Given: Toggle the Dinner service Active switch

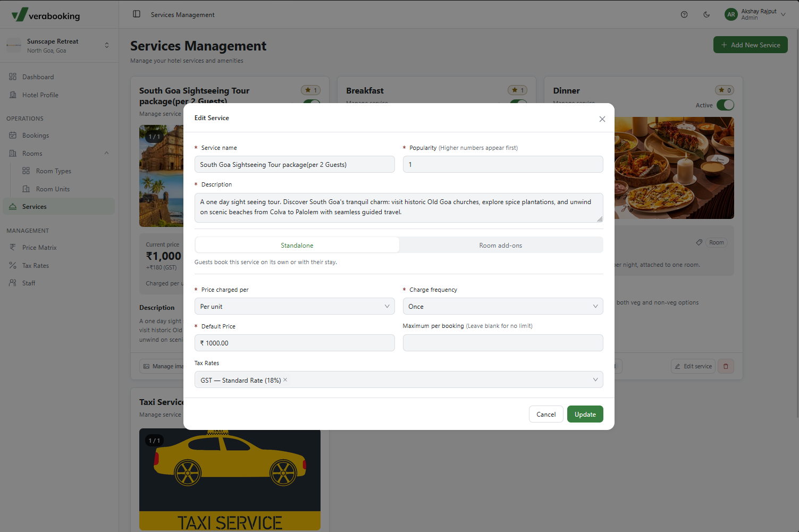Looking at the screenshot, I should point(725,105).
